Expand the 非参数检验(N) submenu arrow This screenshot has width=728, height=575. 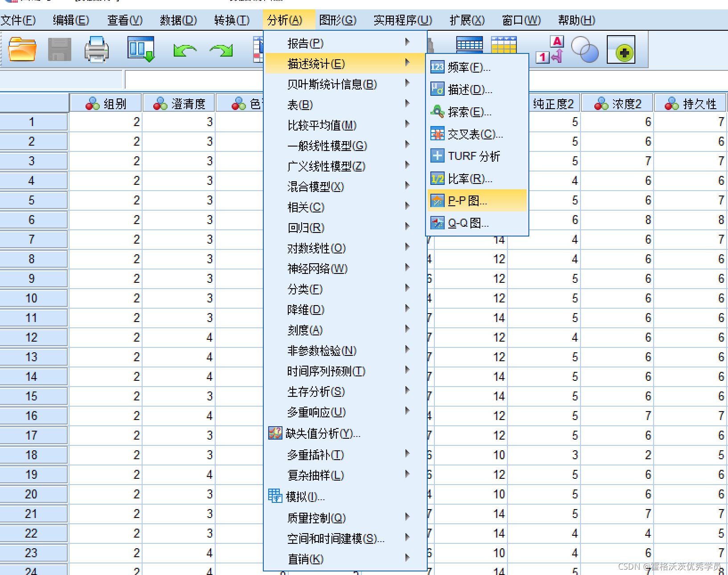click(x=407, y=350)
